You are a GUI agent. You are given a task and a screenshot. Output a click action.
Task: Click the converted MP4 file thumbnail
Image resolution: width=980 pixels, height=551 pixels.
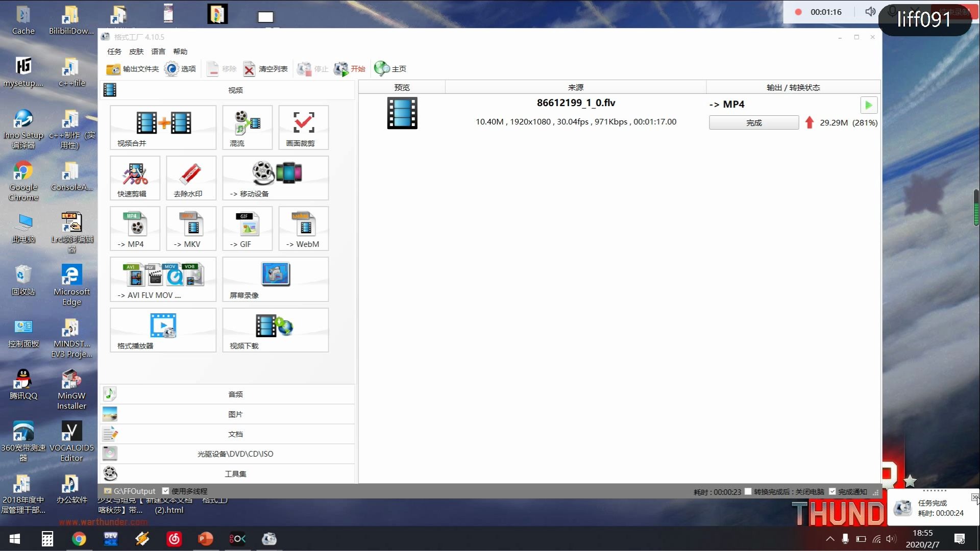click(x=402, y=112)
